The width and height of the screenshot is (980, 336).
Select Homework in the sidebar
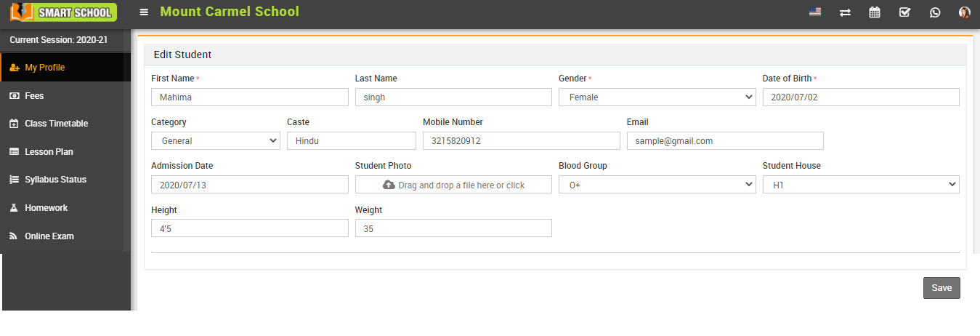tap(46, 208)
